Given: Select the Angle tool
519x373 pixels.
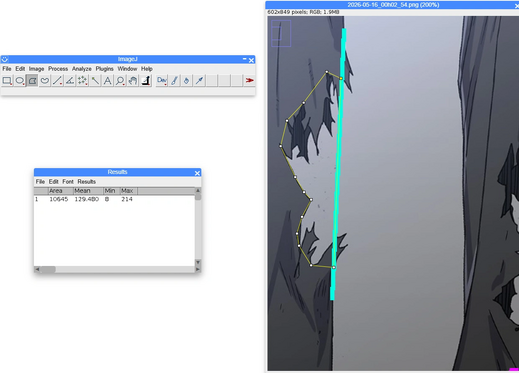Looking at the screenshot, I should pos(70,81).
